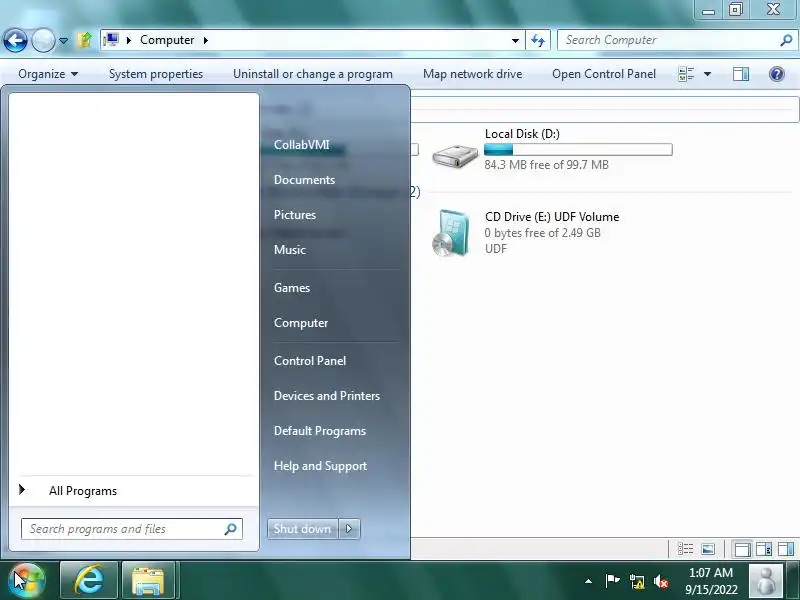Screen dimensions: 800x600
Task: Toggle the middle pane layout button
Action: click(764, 549)
